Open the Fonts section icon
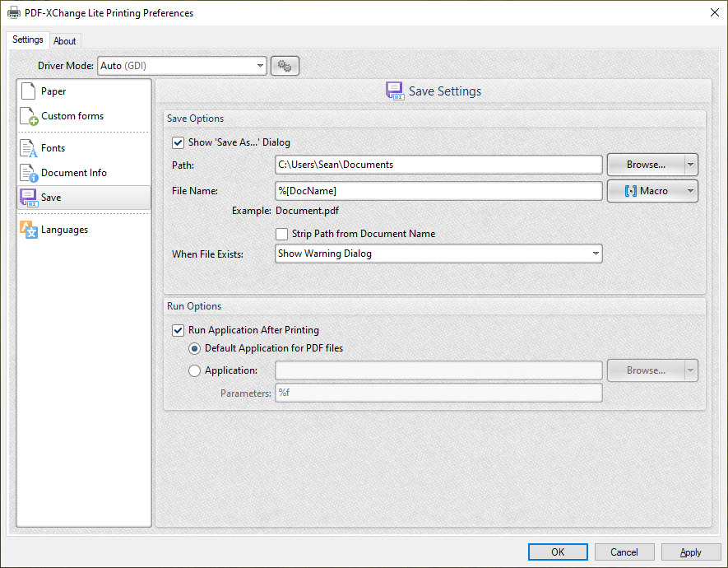728x568 pixels. pyautogui.click(x=29, y=148)
